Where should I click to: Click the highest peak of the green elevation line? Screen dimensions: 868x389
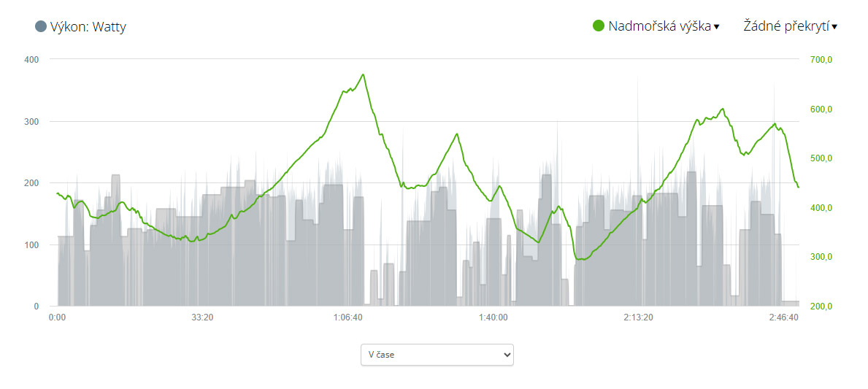click(363, 74)
